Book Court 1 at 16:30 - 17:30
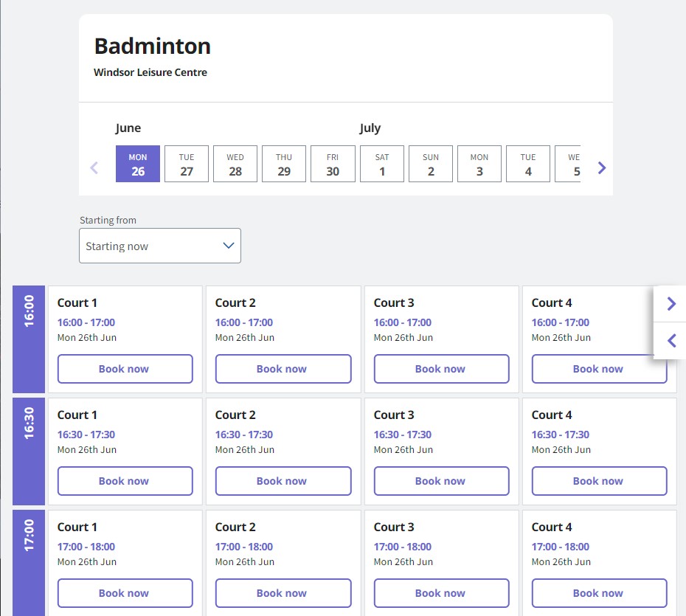The height and width of the screenshot is (616, 686). (125, 481)
